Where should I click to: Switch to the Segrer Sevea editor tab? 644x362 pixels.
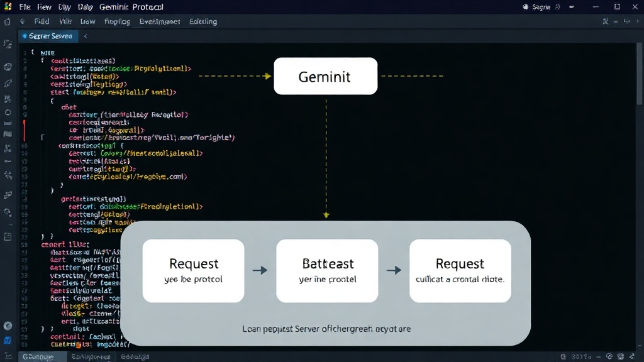click(48, 36)
